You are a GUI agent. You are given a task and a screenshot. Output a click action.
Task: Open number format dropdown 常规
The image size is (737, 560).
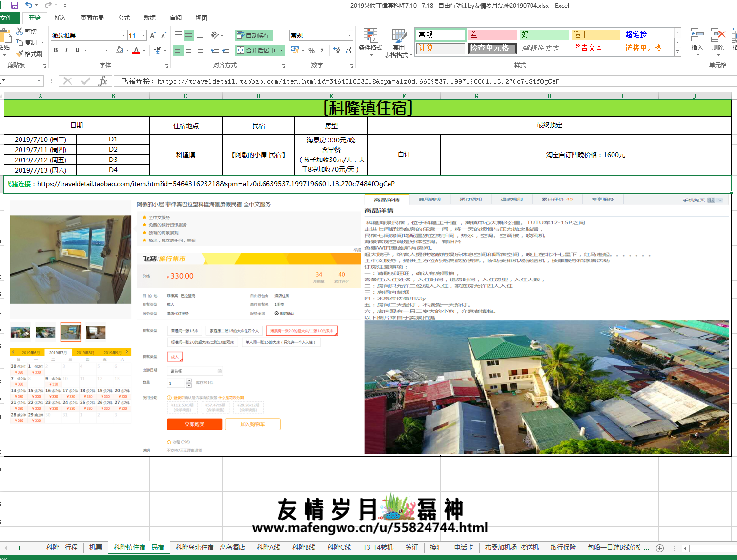pos(349,35)
